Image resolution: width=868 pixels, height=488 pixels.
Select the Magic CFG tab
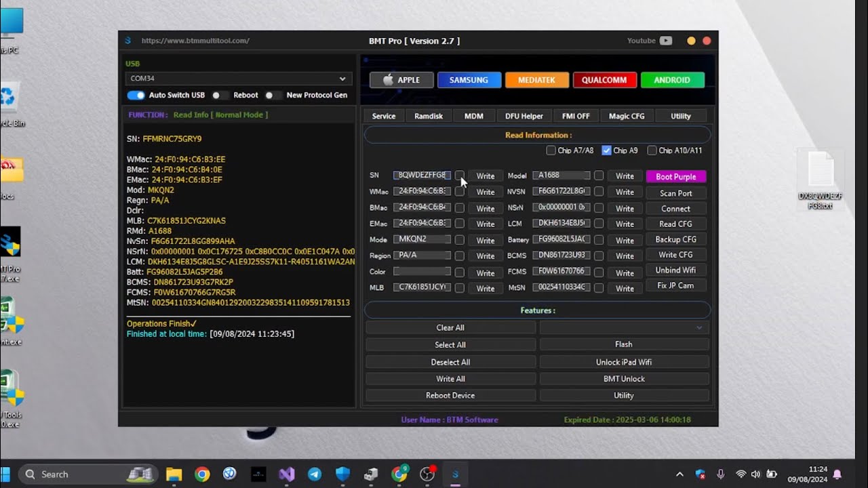627,116
